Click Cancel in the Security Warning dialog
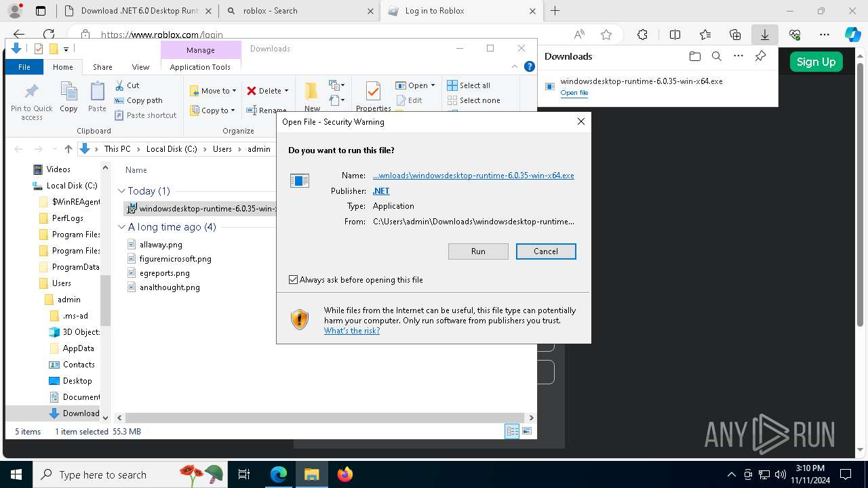The height and width of the screenshot is (488, 868). [546, 251]
